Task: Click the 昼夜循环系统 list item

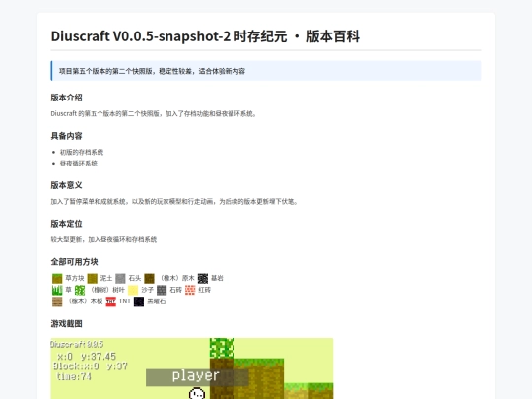Action: point(79,164)
